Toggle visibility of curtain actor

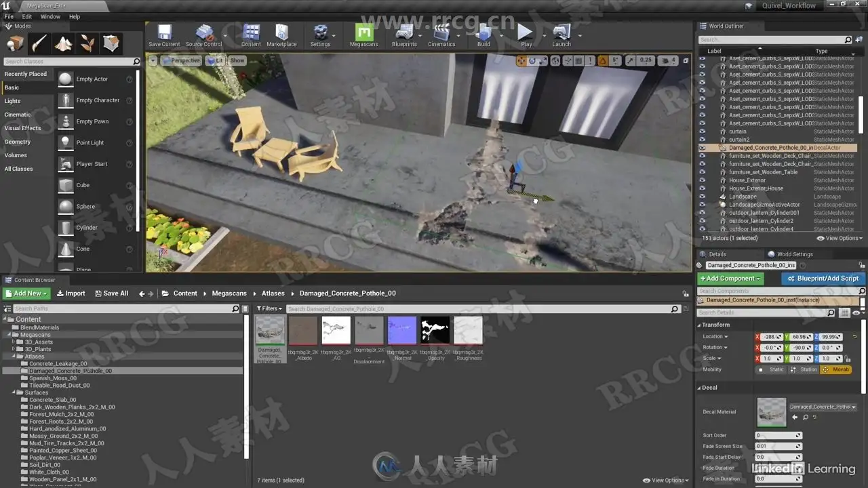(x=702, y=131)
